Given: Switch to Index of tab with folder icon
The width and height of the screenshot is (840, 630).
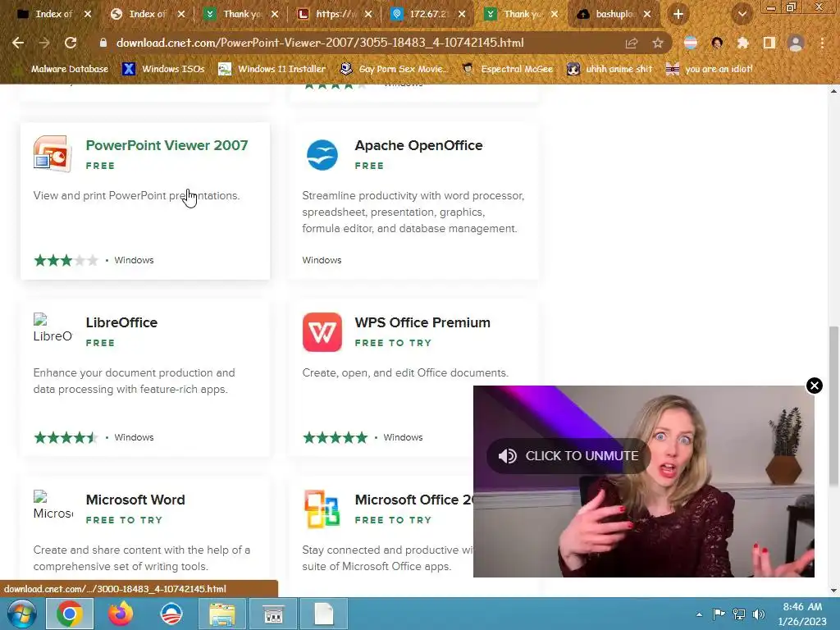Looking at the screenshot, I should pyautogui.click(x=53, y=15).
